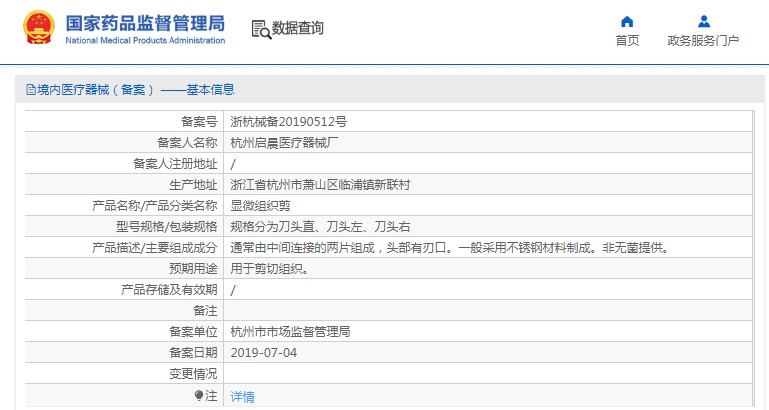769x410 pixels.
Task: Click the document icon before 境内医疗器械
Action: 31,90
